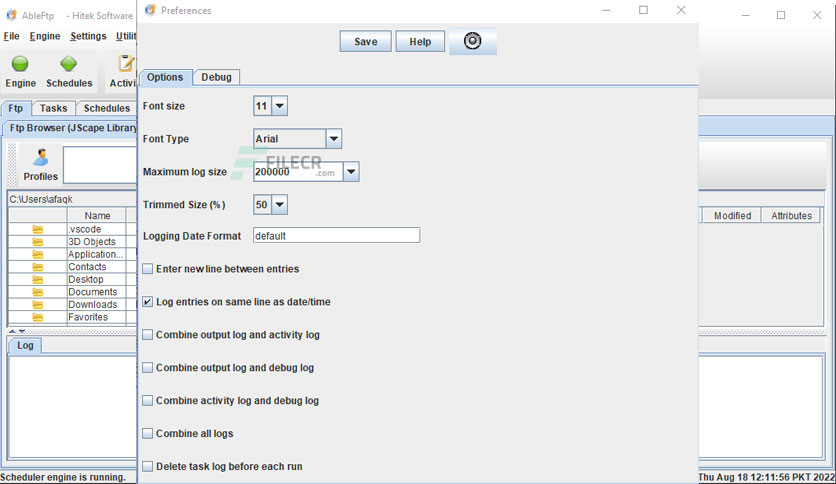
Task: Click the circular target icon beside Help
Action: click(472, 41)
